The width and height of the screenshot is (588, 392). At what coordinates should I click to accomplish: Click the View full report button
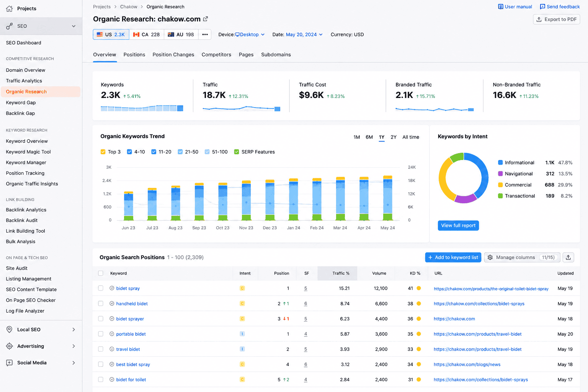tap(458, 225)
